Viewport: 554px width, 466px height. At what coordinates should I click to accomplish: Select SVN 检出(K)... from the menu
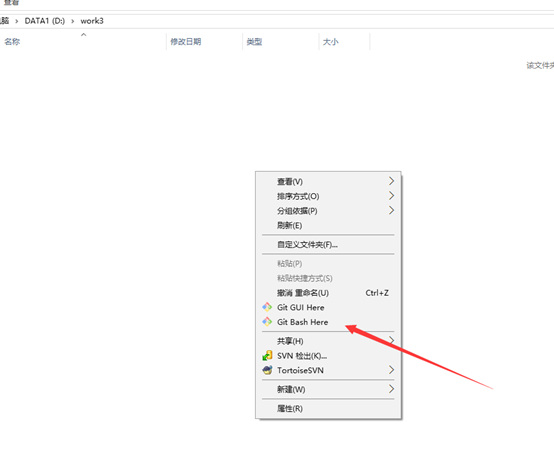(328, 356)
